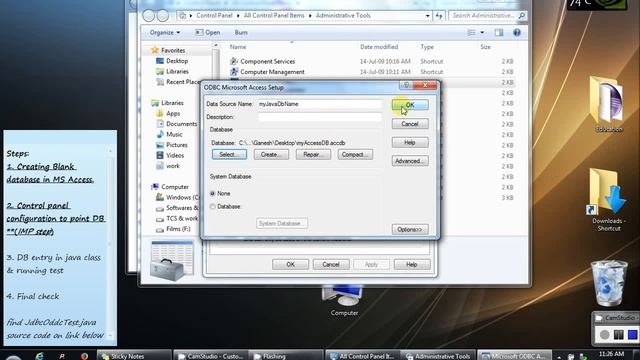Click the change view icon in Explorer

[471, 32]
